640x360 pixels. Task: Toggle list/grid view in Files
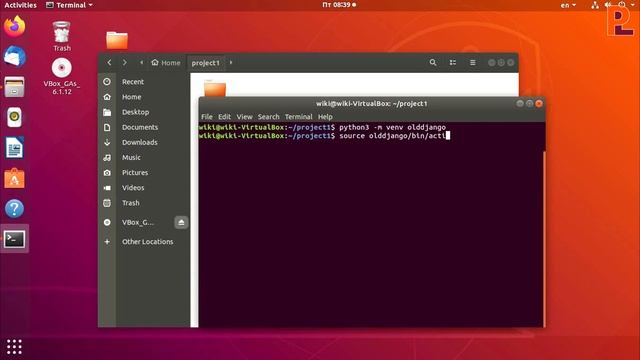coord(453,62)
